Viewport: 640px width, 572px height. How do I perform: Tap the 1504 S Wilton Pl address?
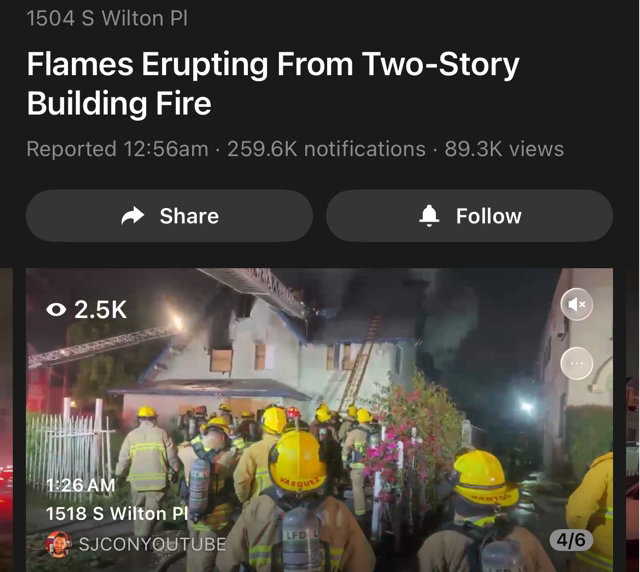click(x=107, y=18)
